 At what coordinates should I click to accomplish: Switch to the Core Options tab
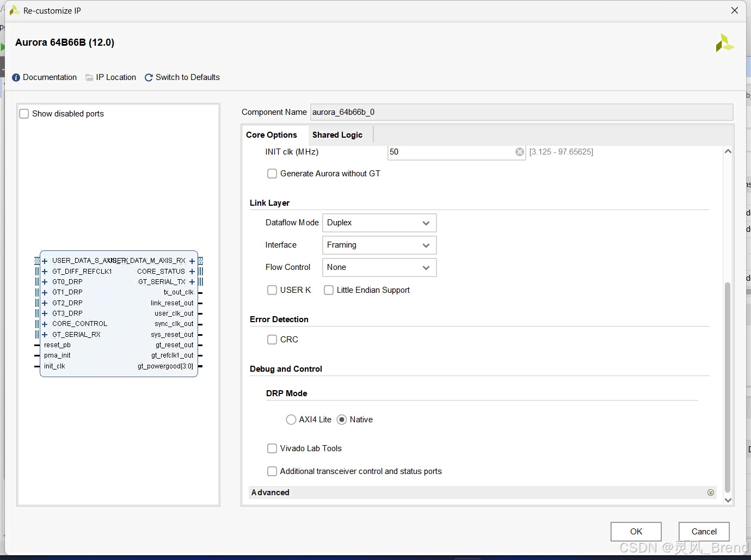[x=272, y=135]
